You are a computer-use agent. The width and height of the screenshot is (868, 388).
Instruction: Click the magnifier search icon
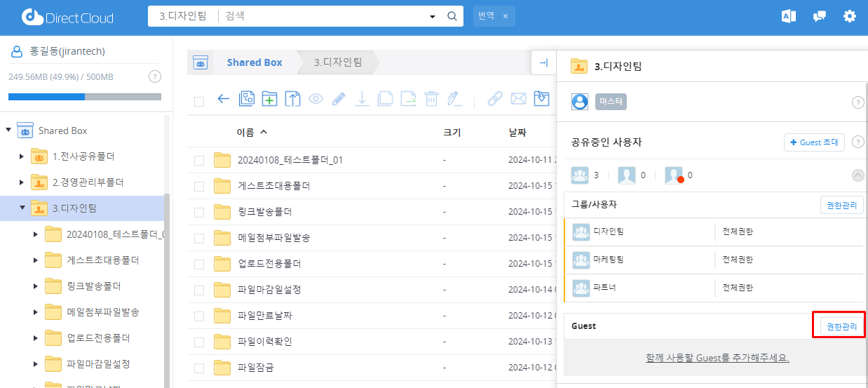pos(452,16)
